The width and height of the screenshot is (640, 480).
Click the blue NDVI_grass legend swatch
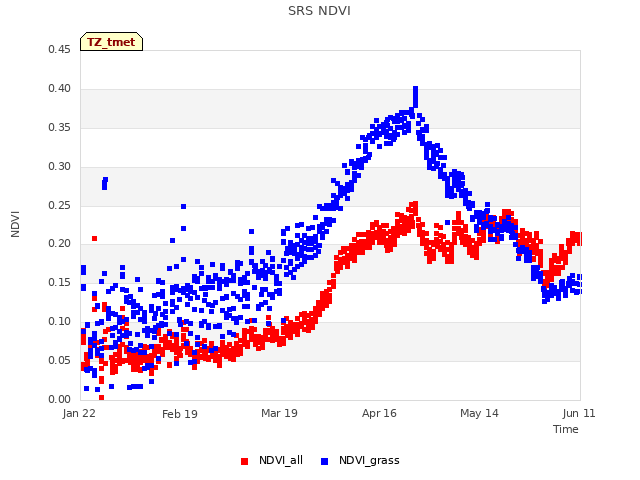tap(324, 461)
